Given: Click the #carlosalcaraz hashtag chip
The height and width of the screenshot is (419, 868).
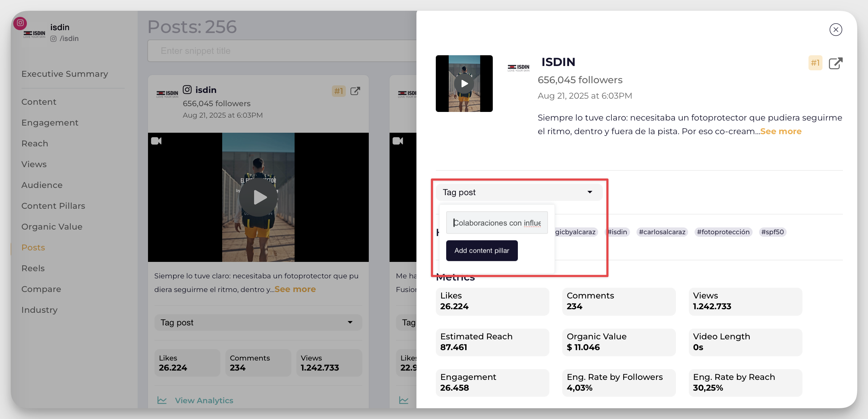Looking at the screenshot, I should click(662, 232).
